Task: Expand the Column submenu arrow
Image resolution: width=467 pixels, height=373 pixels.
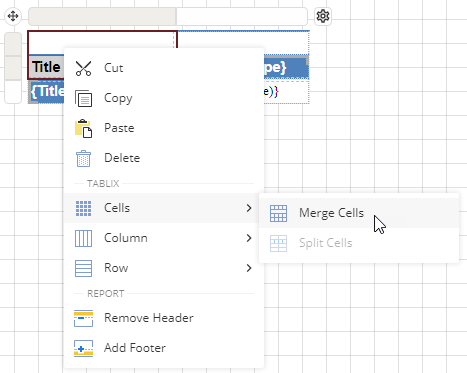Action: [x=249, y=238]
